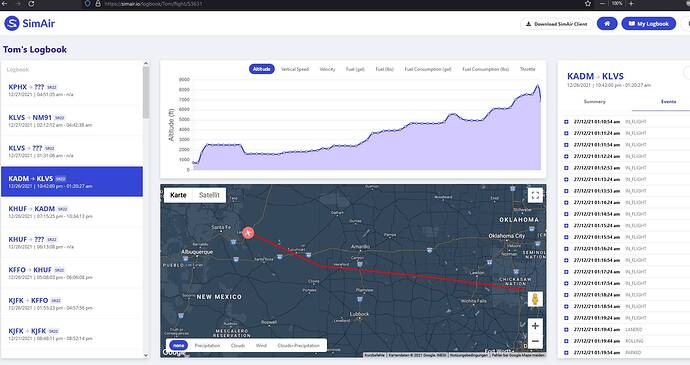The image size is (690, 365).
Task: Go forward in browser history
Action: (18, 4)
